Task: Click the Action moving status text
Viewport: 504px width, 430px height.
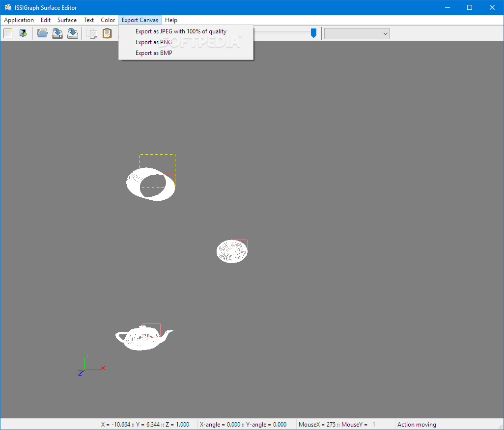Action: click(x=417, y=425)
